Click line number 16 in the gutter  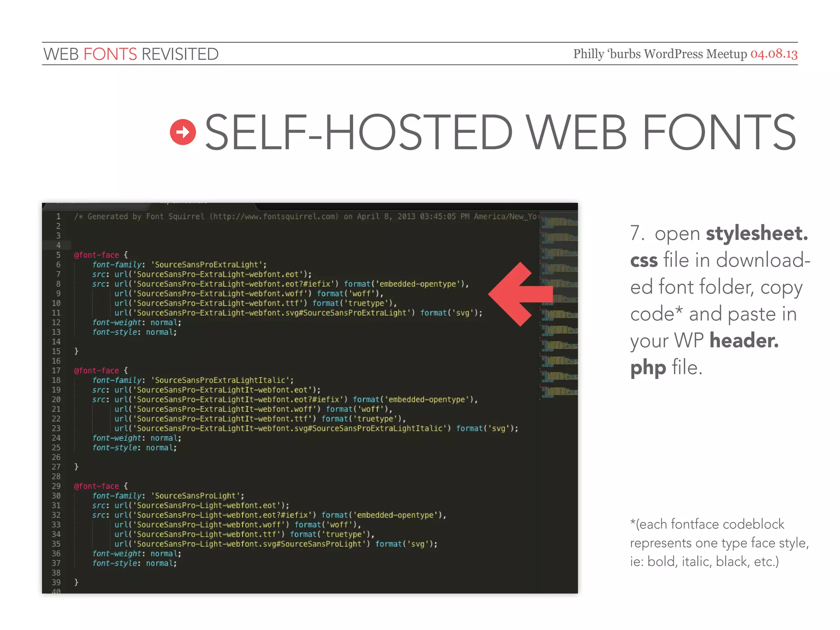[56, 361]
